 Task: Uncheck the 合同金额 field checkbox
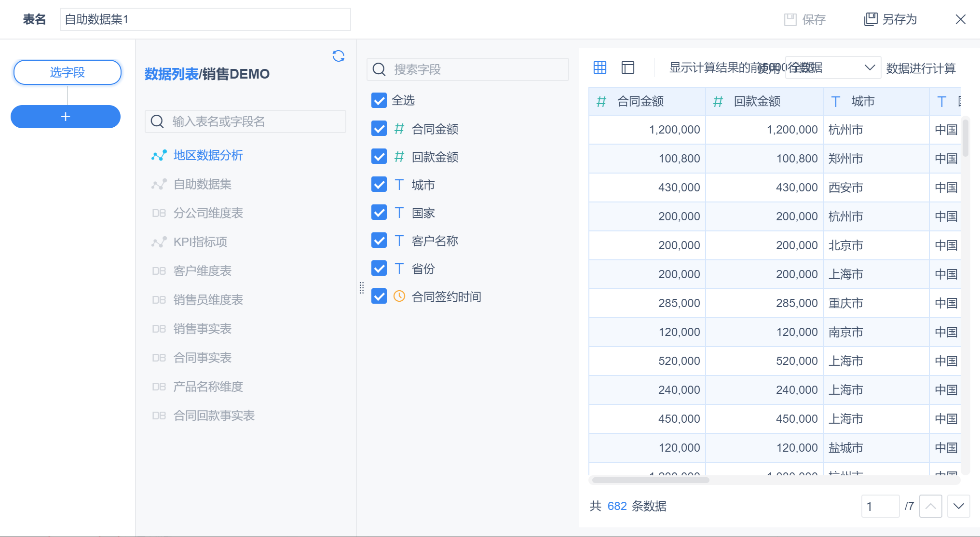coord(379,128)
